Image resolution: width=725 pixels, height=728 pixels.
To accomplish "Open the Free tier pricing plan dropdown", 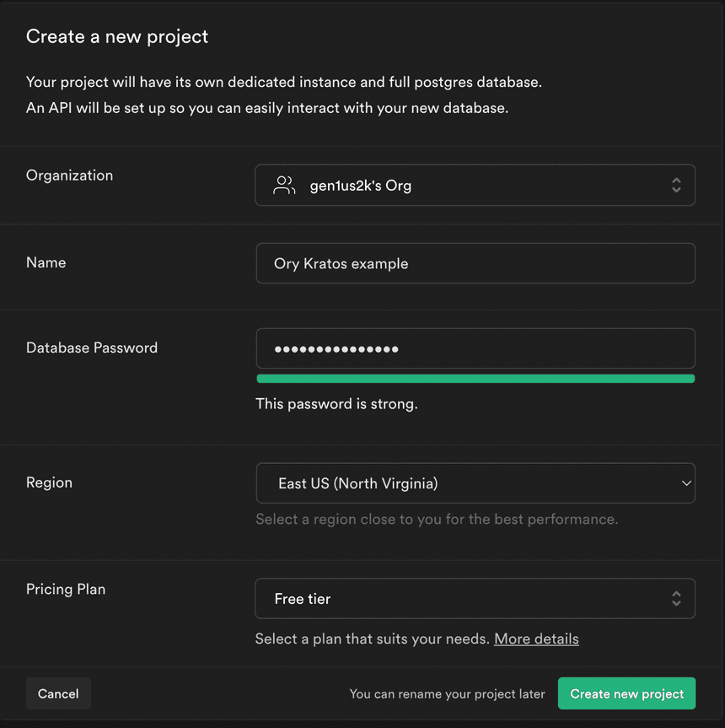I will (475, 599).
